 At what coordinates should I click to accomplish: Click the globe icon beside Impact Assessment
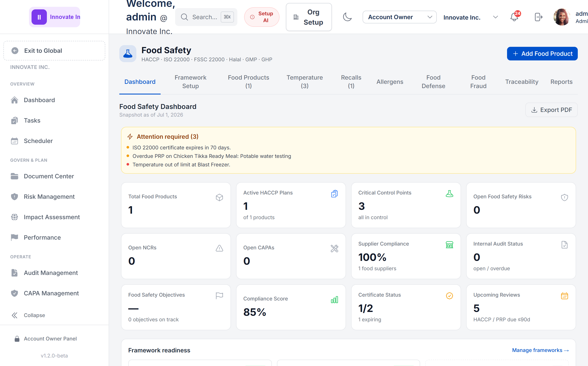[x=14, y=217]
